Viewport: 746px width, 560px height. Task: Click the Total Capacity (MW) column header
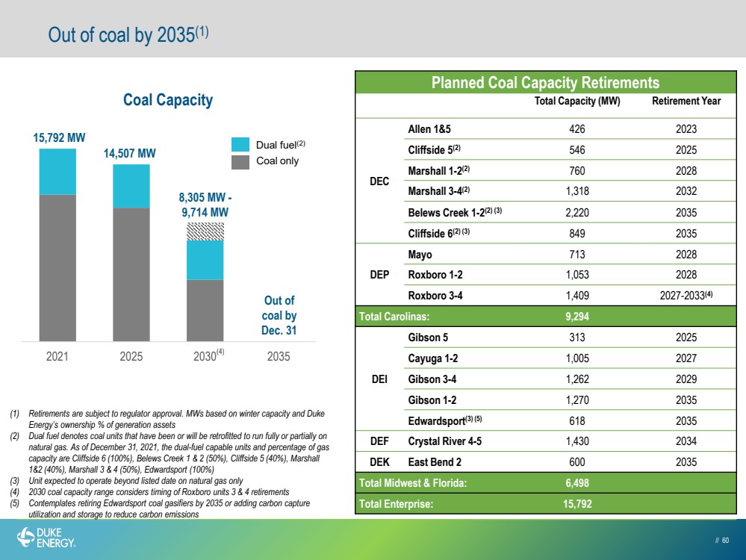[577, 101]
